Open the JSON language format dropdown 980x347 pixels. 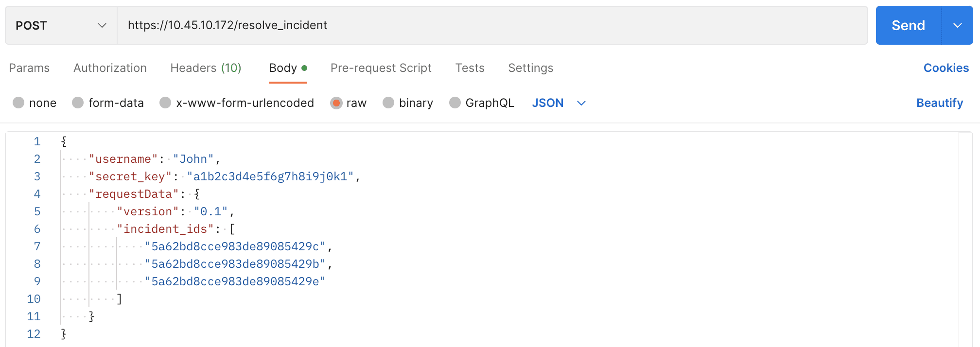click(558, 103)
